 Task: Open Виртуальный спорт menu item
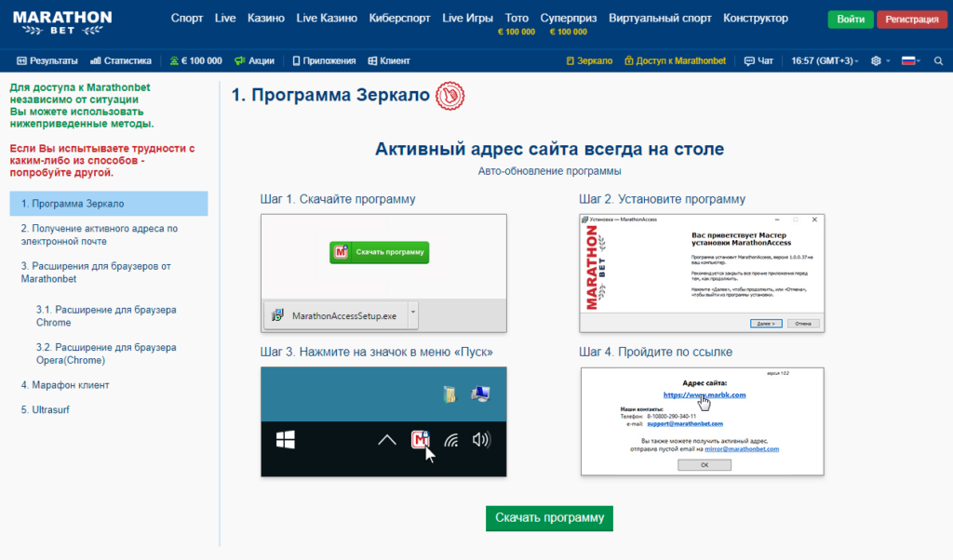[660, 19]
